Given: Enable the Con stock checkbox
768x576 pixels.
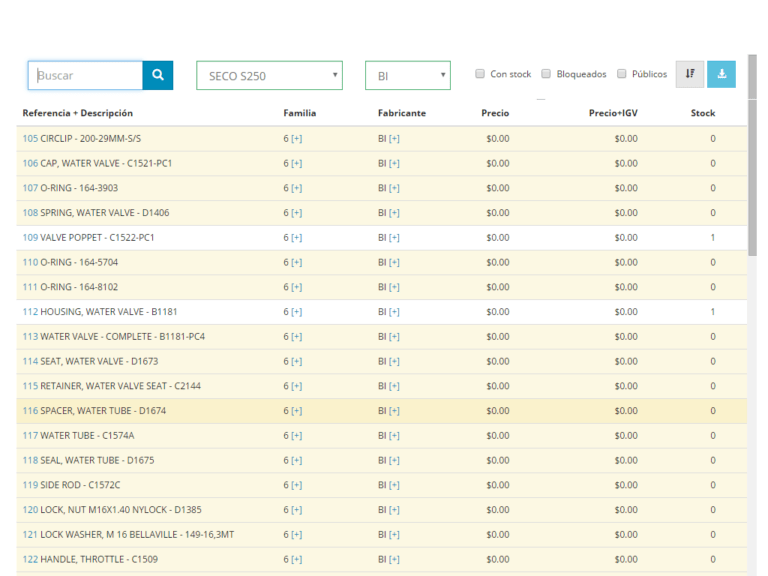Looking at the screenshot, I should 480,74.
